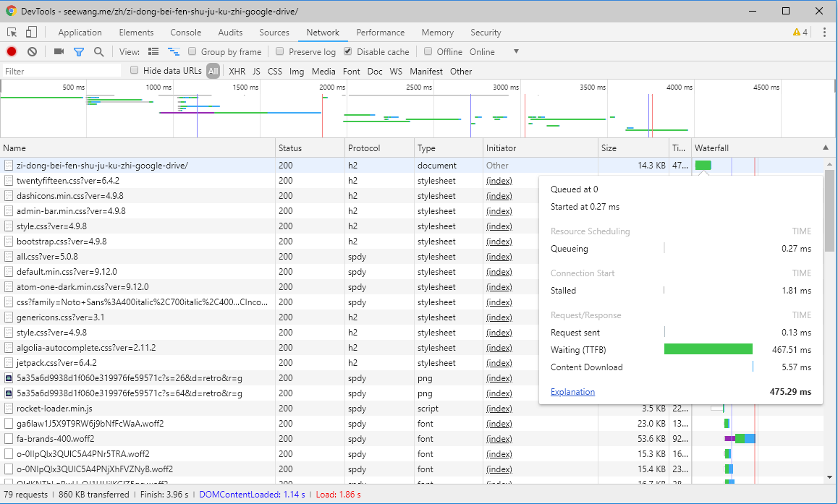This screenshot has width=838, height=504.
Task: Toggle the capture screenshots camera icon
Action: pyautogui.click(x=59, y=51)
